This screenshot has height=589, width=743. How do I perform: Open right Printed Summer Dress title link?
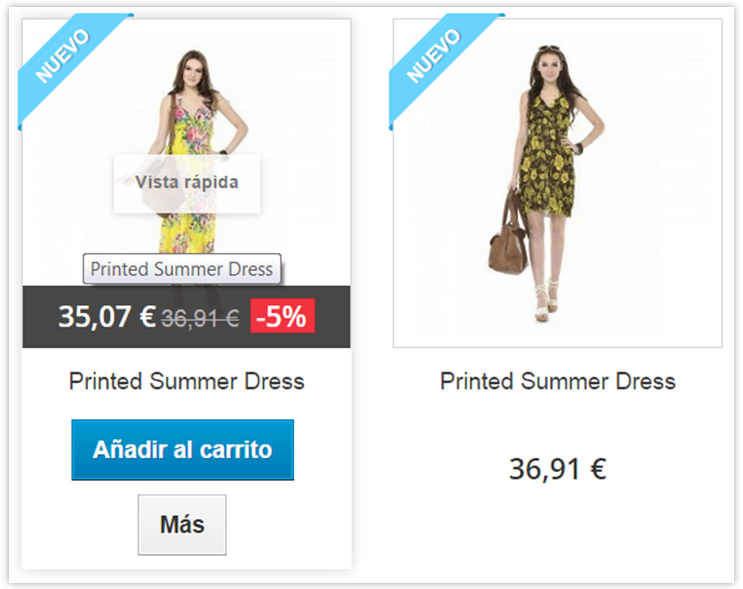click(x=558, y=381)
